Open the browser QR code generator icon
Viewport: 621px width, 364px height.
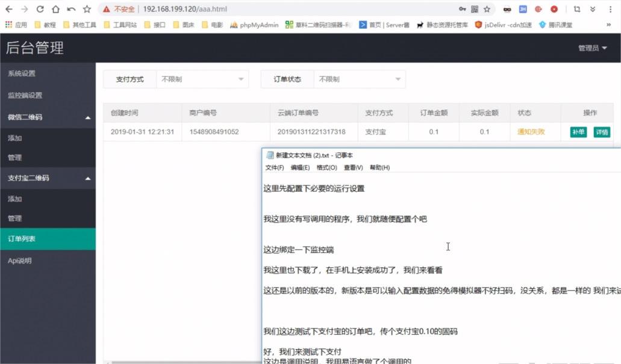474,9
